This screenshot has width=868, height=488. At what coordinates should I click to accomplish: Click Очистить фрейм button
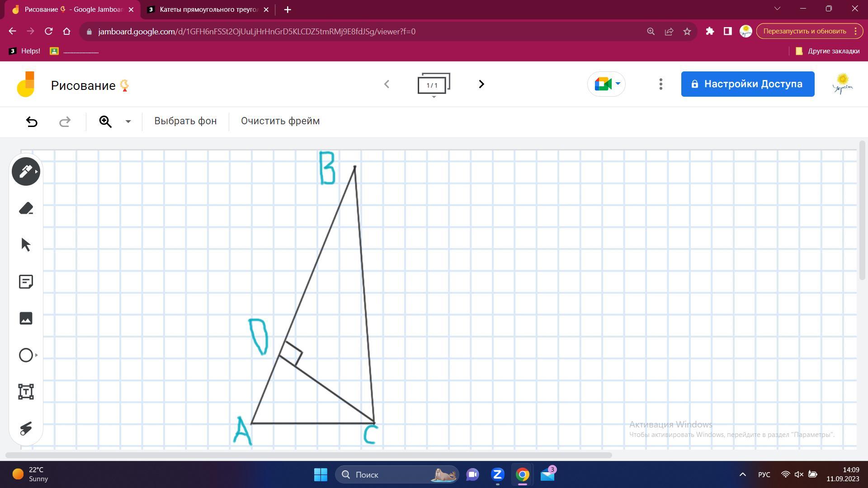(x=280, y=121)
